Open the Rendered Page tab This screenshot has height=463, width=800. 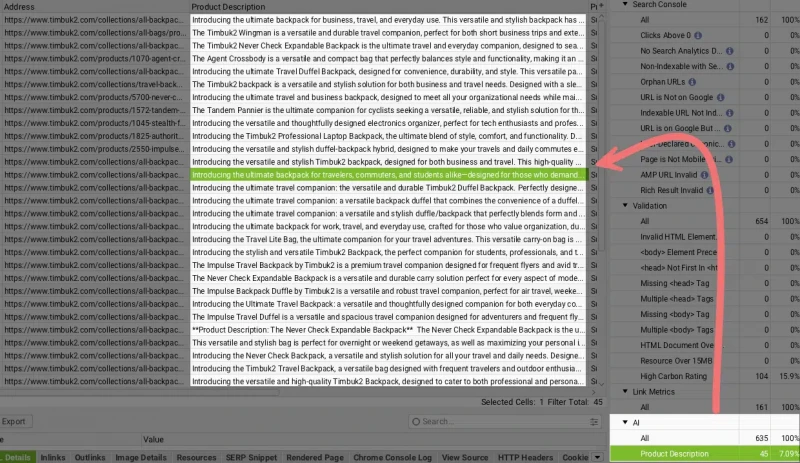point(315,457)
